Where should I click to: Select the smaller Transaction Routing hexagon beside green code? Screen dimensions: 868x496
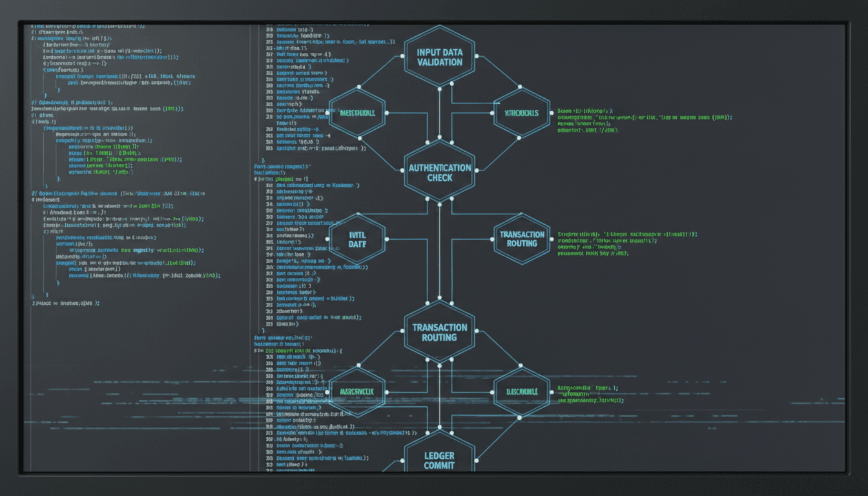click(522, 239)
